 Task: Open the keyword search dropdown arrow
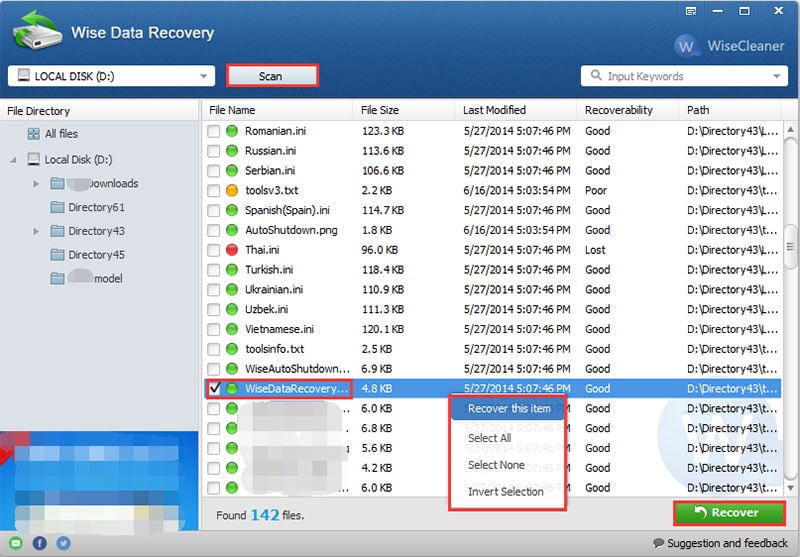point(777,77)
